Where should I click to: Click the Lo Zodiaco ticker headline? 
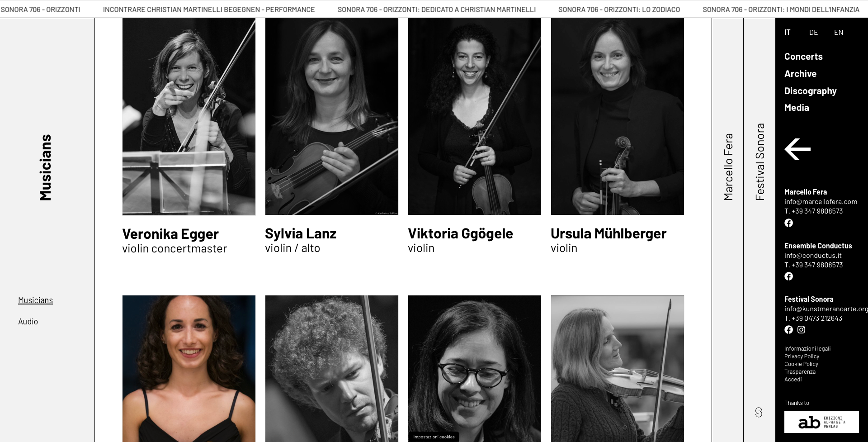point(619,10)
